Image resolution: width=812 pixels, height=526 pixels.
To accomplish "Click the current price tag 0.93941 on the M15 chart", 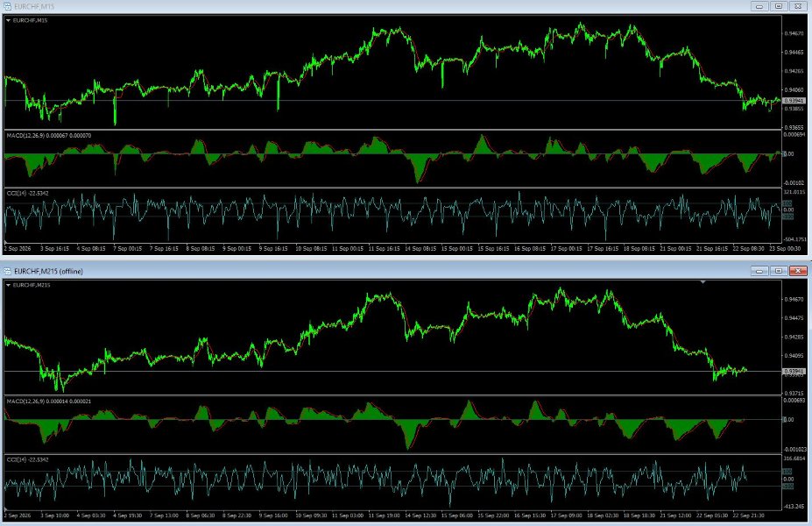I will pyautogui.click(x=794, y=101).
